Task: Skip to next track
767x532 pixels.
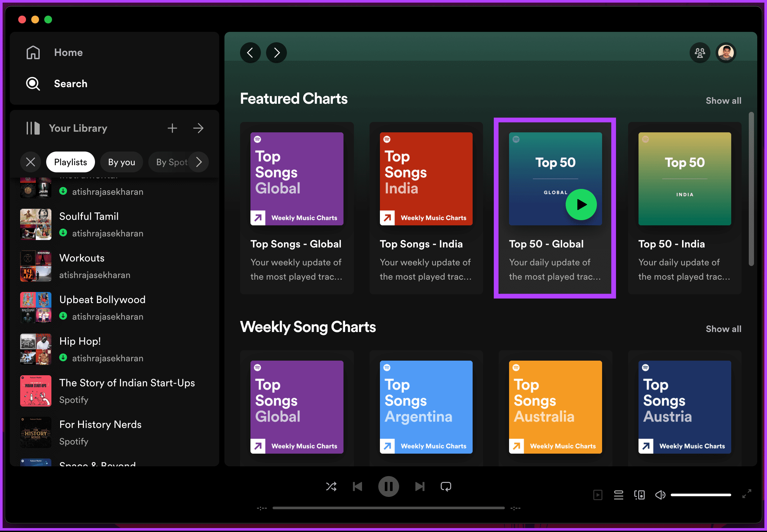Action: pos(420,487)
